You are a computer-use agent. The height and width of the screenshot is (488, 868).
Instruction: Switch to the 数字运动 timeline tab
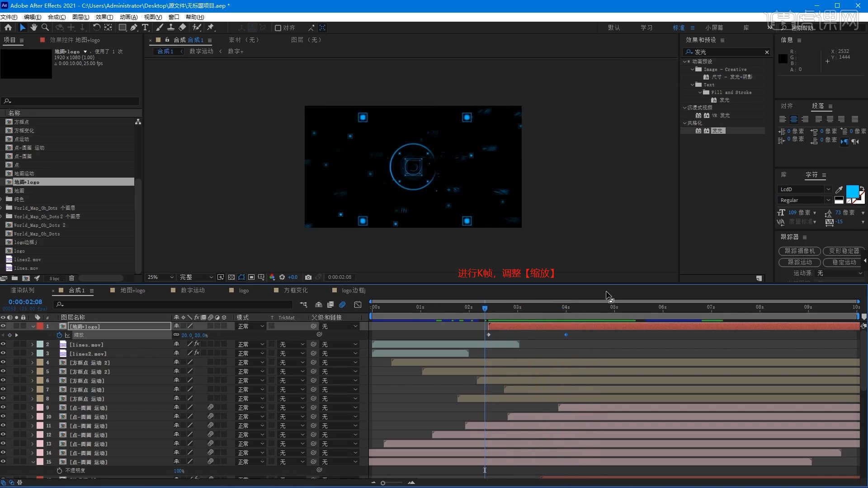click(193, 290)
